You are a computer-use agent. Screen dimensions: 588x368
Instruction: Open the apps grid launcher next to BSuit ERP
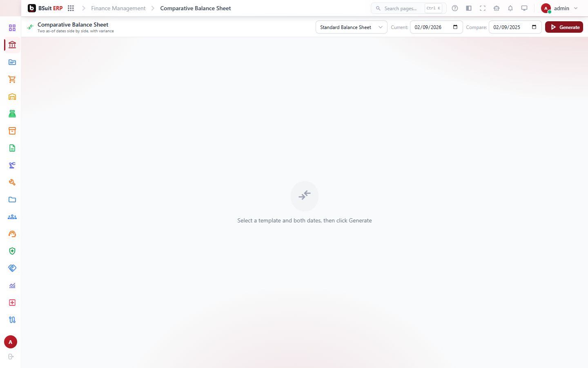point(71,8)
